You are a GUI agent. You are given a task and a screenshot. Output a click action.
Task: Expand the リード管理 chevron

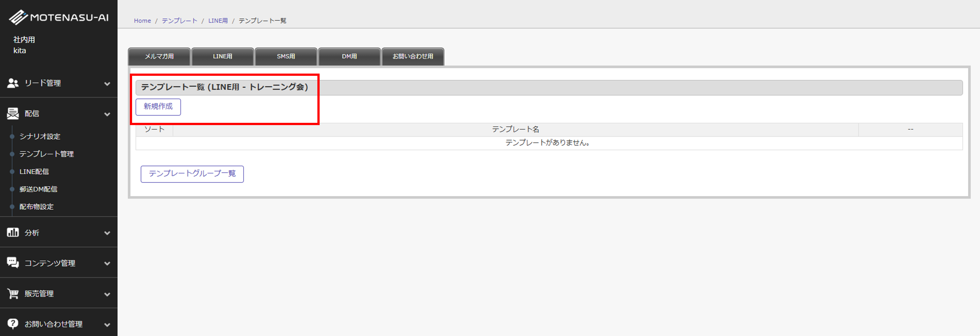pyautogui.click(x=107, y=83)
